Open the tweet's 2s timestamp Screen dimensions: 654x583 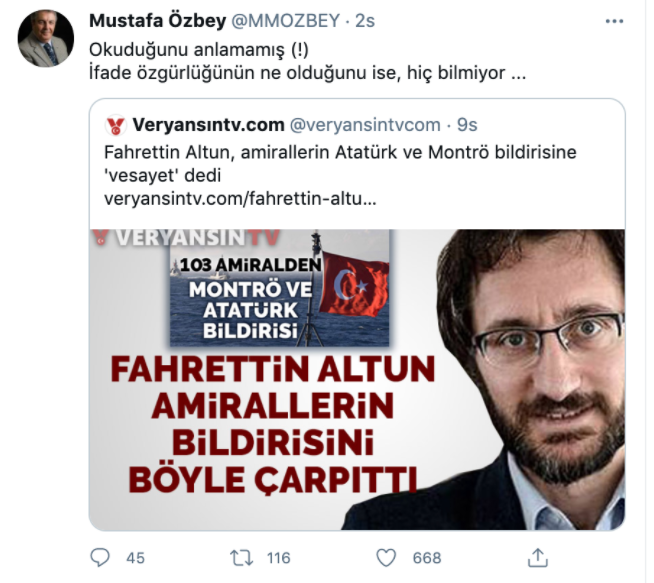[x=365, y=20]
